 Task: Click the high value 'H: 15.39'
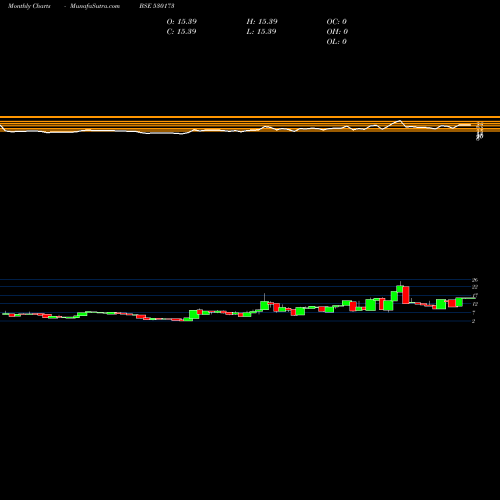[262, 22]
